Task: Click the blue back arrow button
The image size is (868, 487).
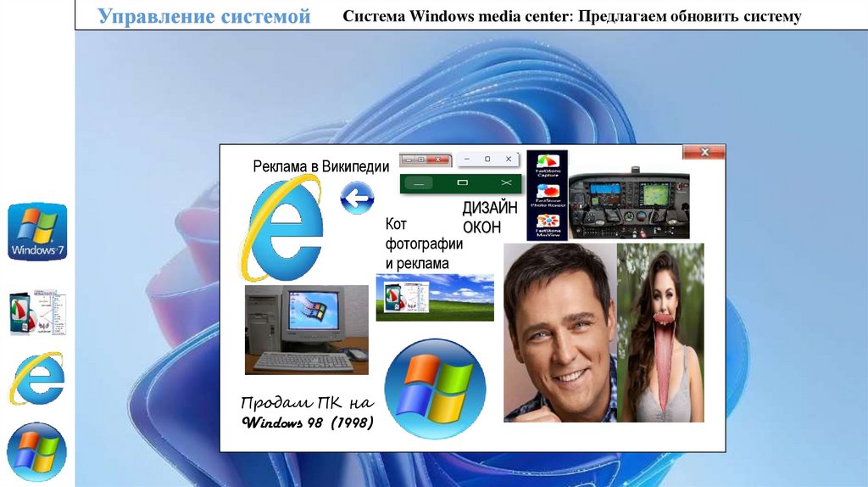Action: (x=357, y=198)
